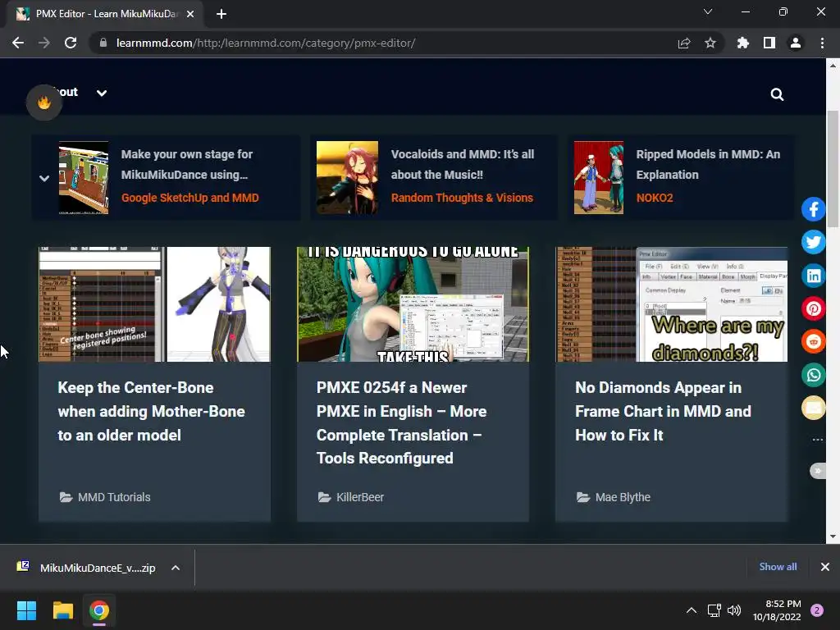Viewport: 840px width, 630px height.
Task: Open the Extensions puzzle icon
Action: click(743, 43)
